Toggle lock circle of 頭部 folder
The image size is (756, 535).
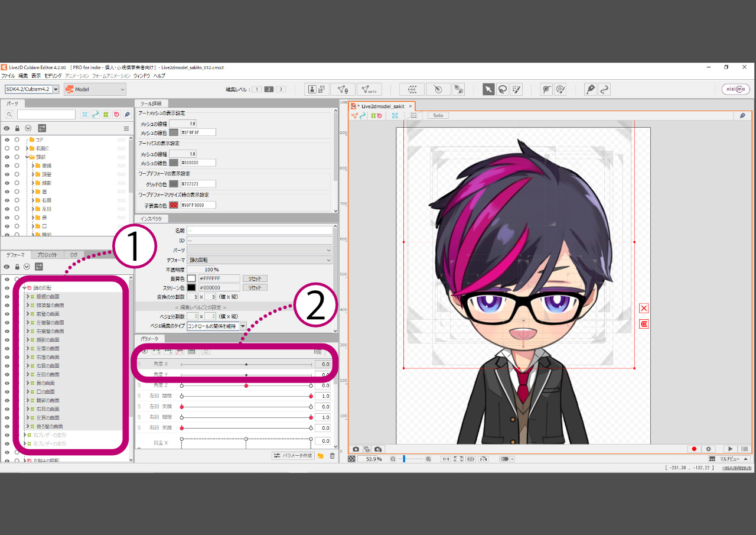[17, 157]
